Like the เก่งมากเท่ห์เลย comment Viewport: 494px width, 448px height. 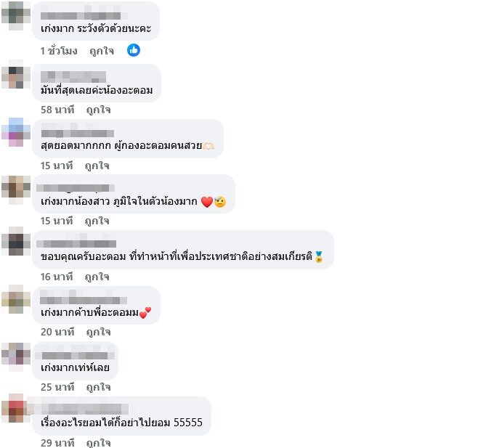coord(98,387)
